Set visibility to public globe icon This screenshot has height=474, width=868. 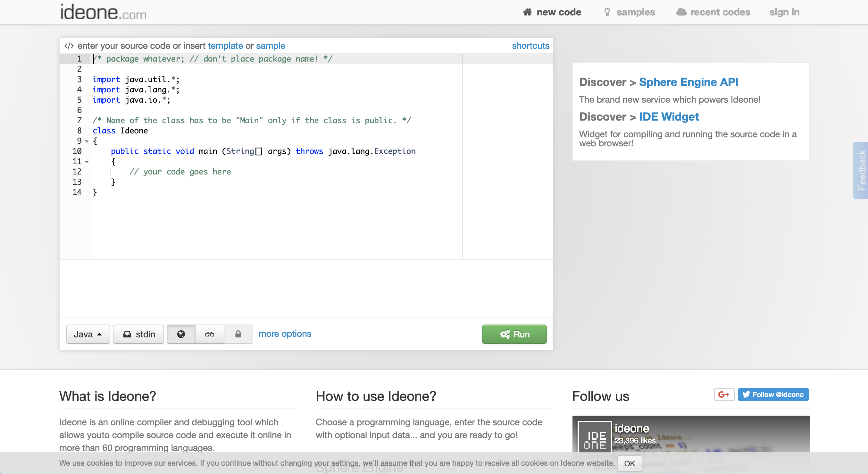click(x=181, y=334)
